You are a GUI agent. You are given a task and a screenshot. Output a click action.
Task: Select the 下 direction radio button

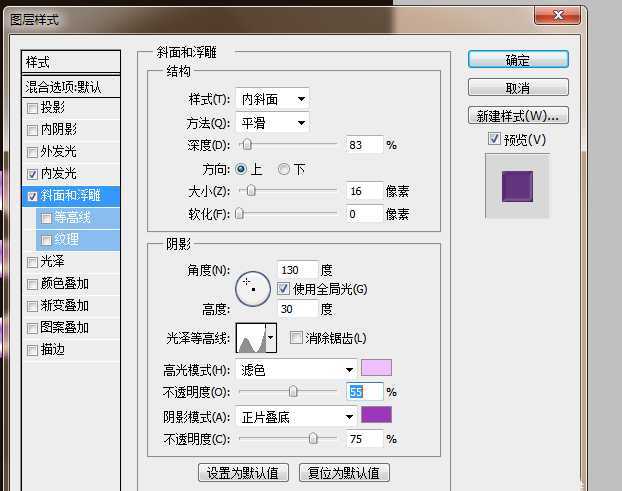coord(284,169)
